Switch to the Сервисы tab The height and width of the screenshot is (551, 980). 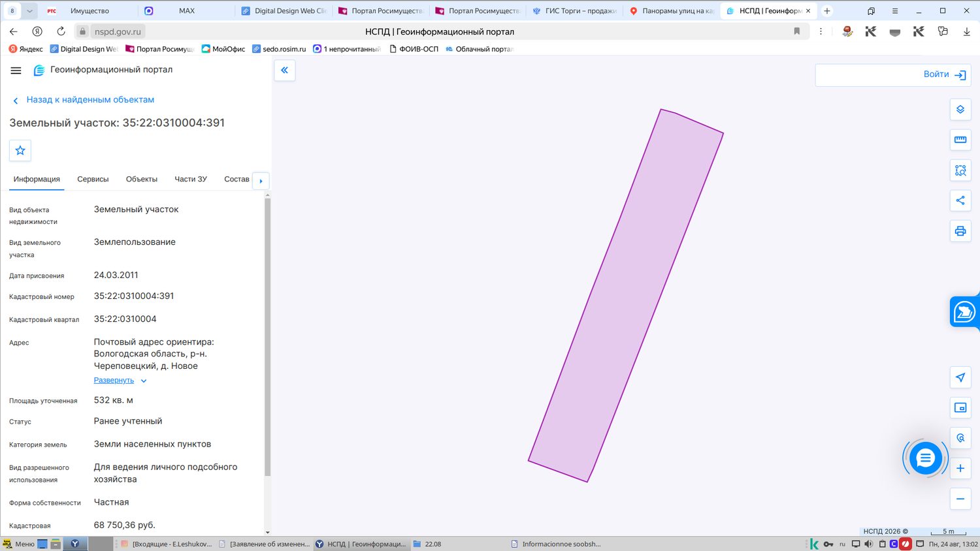tap(93, 179)
